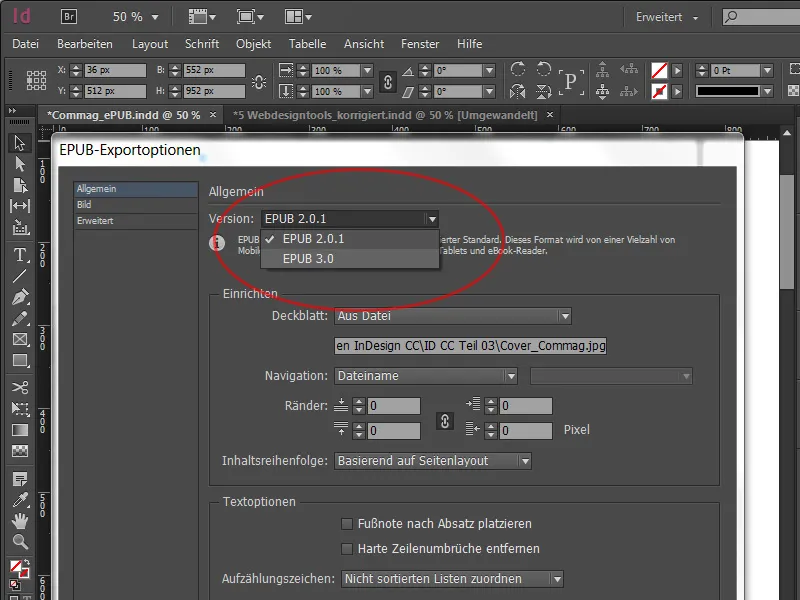Select Erweitert category in export dialog
Viewport: 800px width, 600px height.
(136, 221)
